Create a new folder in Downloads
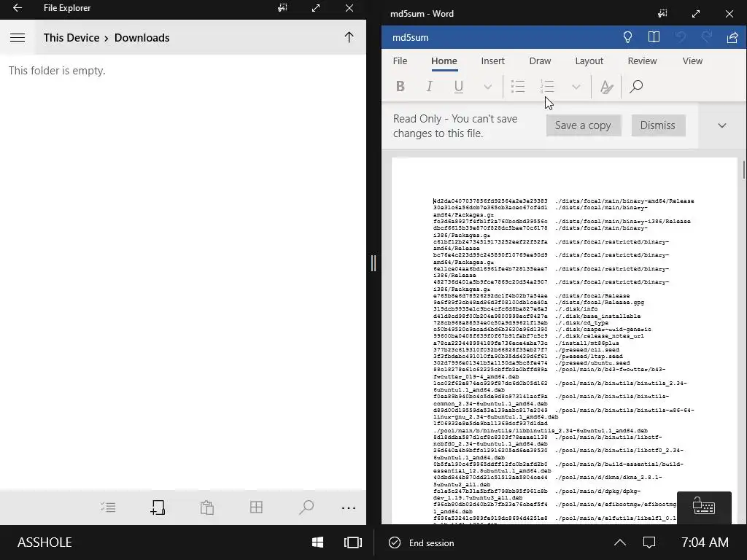The width and height of the screenshot is (747, 560). click(x=158, y=507)
